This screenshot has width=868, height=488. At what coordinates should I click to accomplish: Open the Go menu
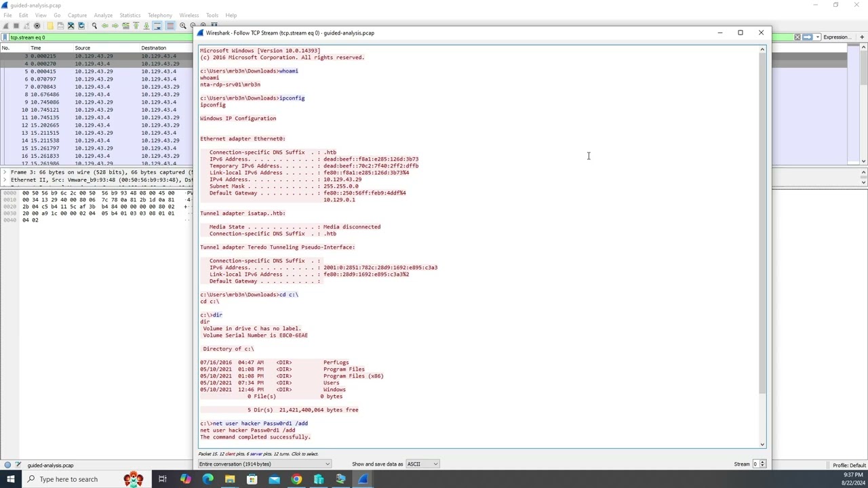tap(57, 15)
